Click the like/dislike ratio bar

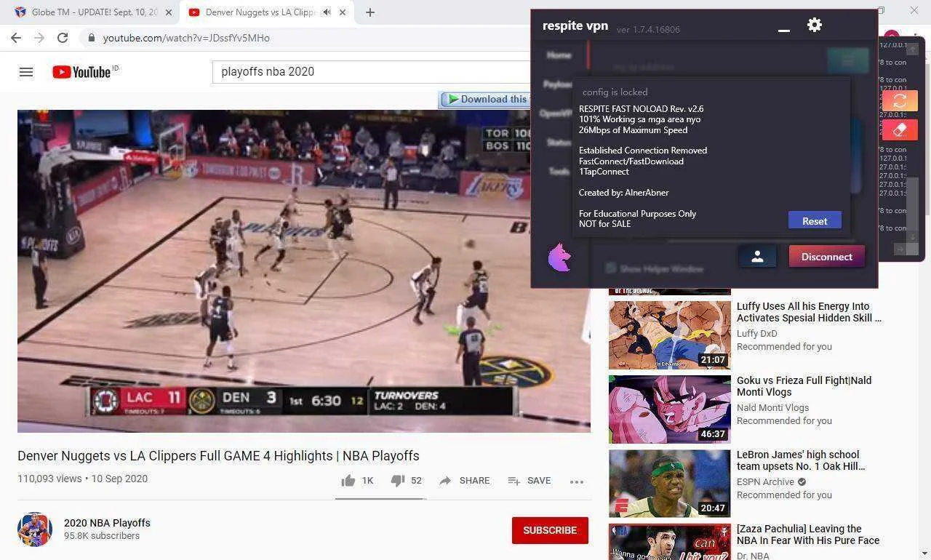click(380, 499)
